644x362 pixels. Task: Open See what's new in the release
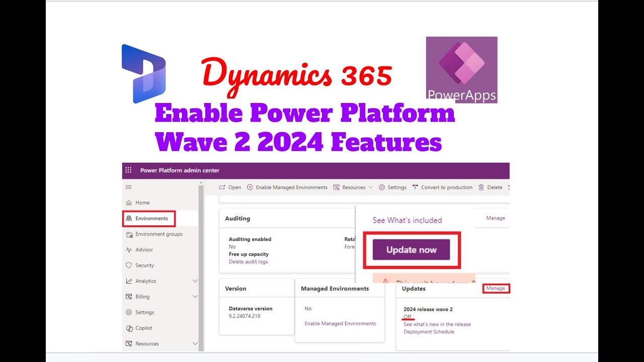coord(437,324)
